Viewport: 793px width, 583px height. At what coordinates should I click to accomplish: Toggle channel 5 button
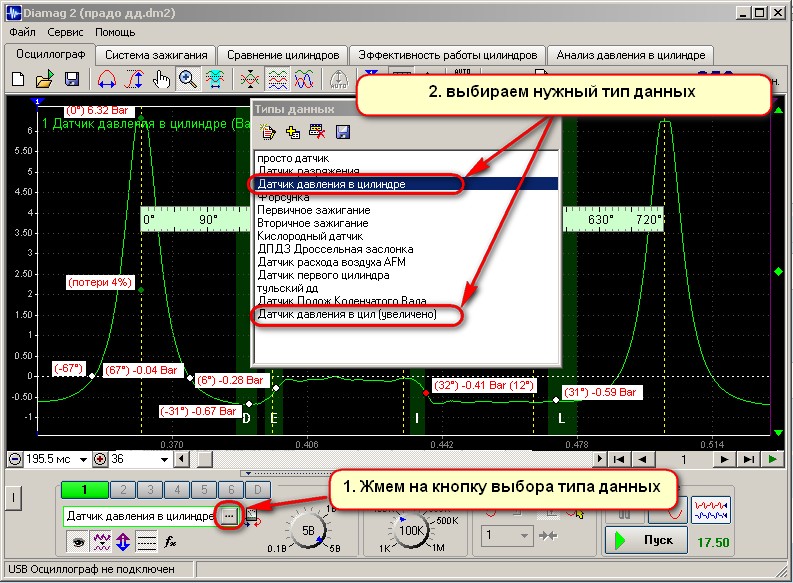204,489
